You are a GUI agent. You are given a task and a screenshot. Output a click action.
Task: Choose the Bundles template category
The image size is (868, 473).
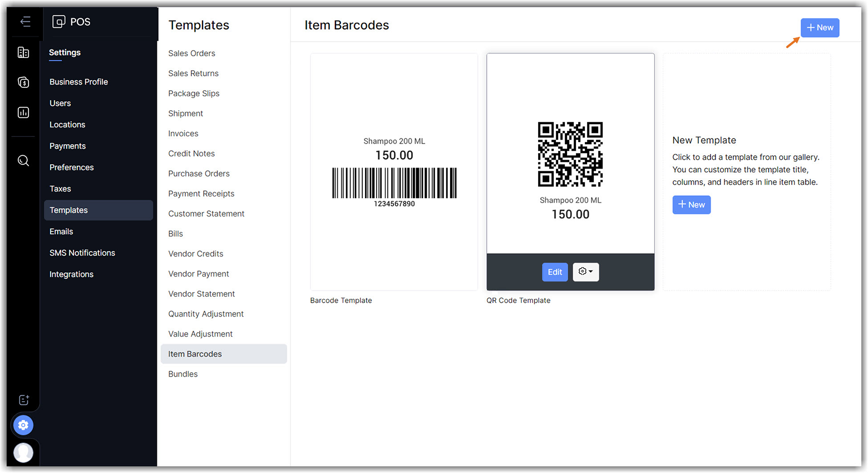click(x=183, y=374)
